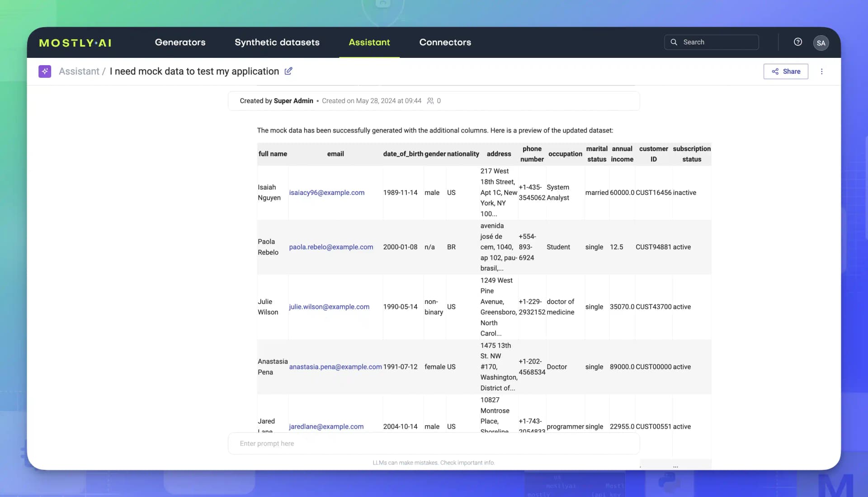Edit the chat title with the pencil icon

(289, 71)
